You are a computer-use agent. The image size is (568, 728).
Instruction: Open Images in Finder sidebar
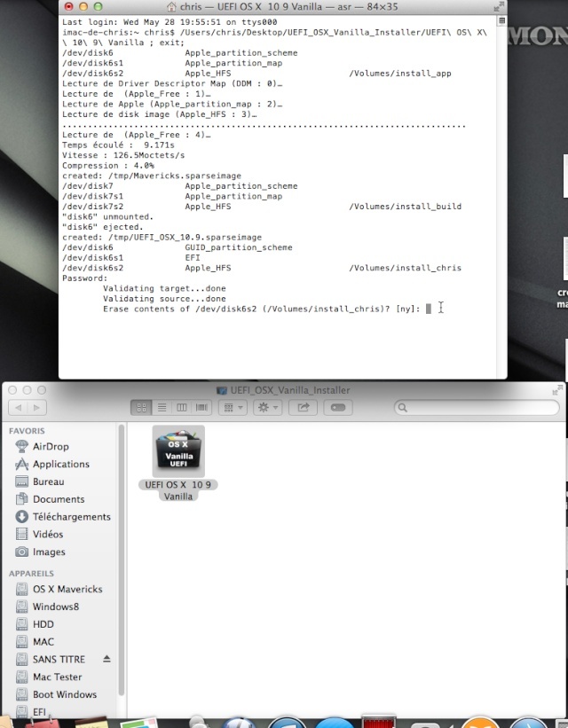coord(49,552)
